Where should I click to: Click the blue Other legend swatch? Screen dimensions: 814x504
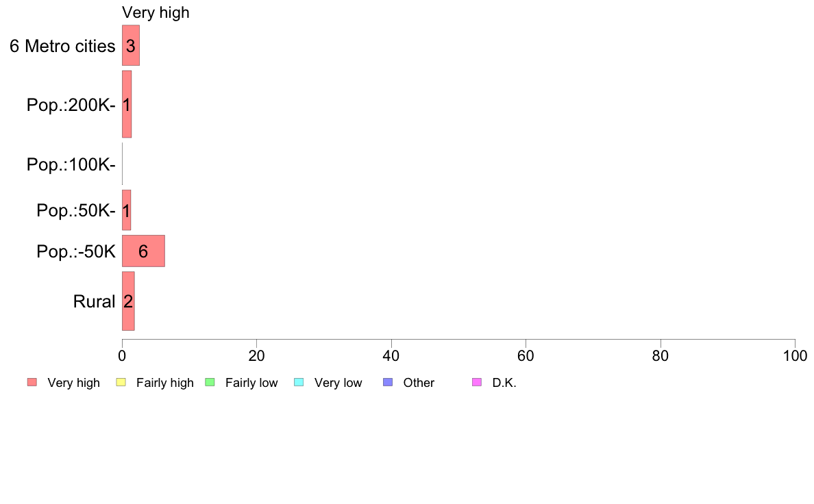tap(388, 383)
